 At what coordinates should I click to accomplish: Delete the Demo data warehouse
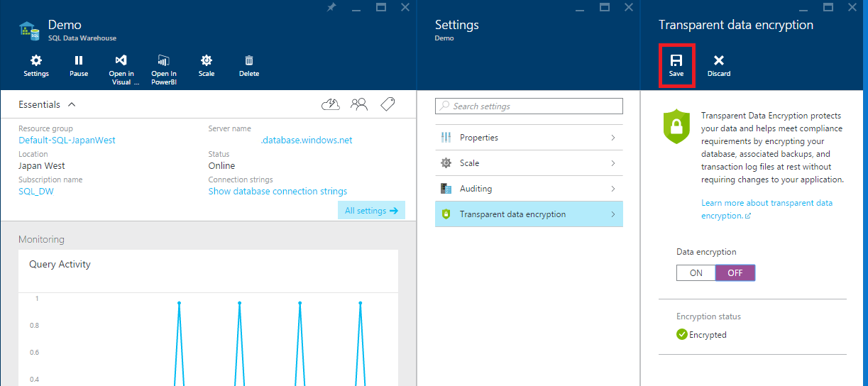[249, 61]
